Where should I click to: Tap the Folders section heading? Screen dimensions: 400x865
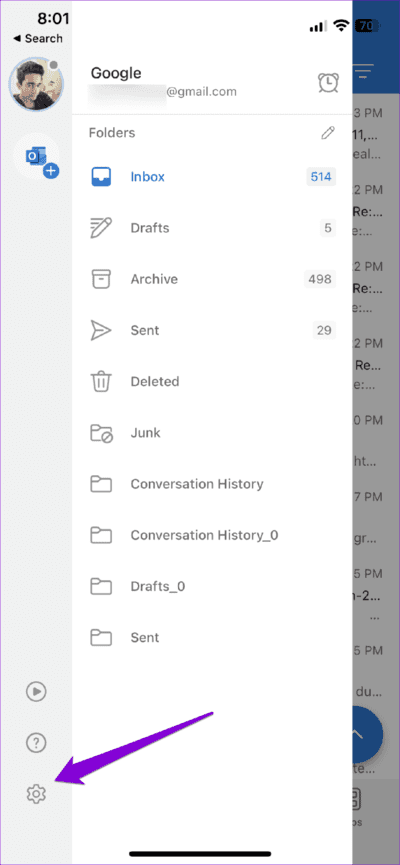point(111,133)
